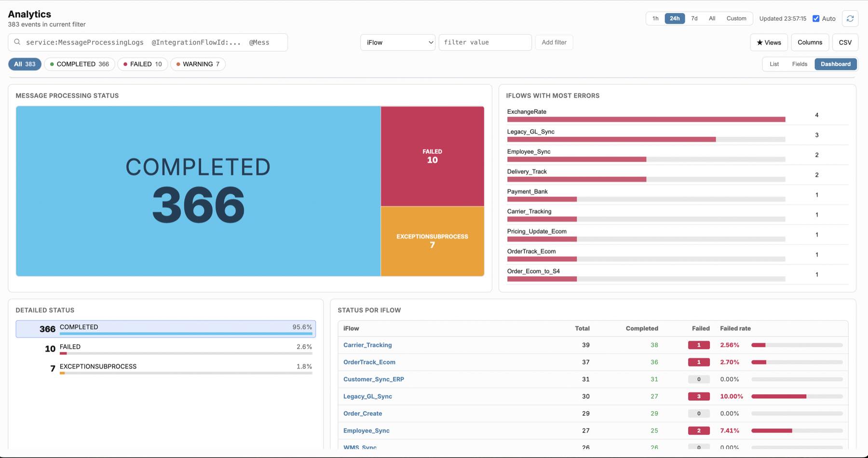Filter by WARNING 7 chip
Screen dimensions: 868x458
point(198,64)
